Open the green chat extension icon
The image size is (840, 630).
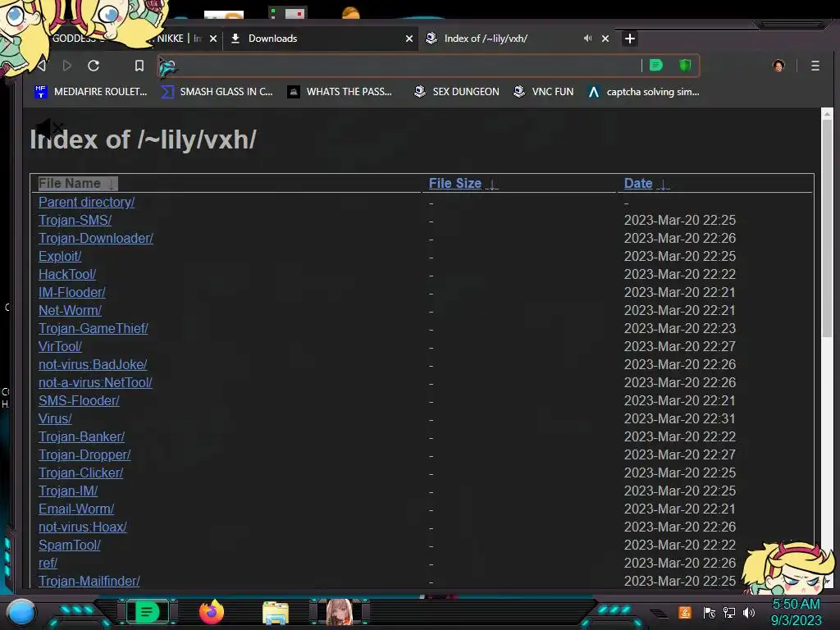point(656,66)
